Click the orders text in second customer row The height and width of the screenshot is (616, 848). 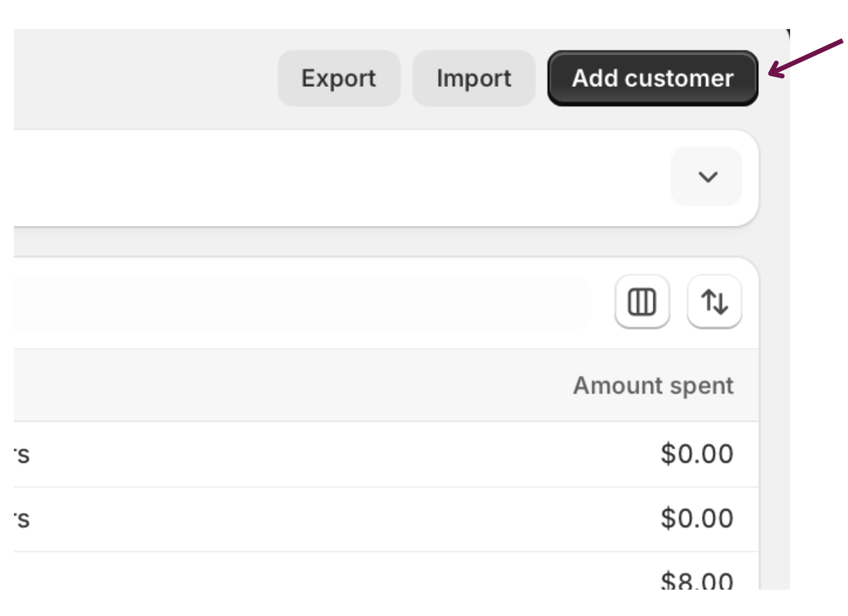[22, 519]
